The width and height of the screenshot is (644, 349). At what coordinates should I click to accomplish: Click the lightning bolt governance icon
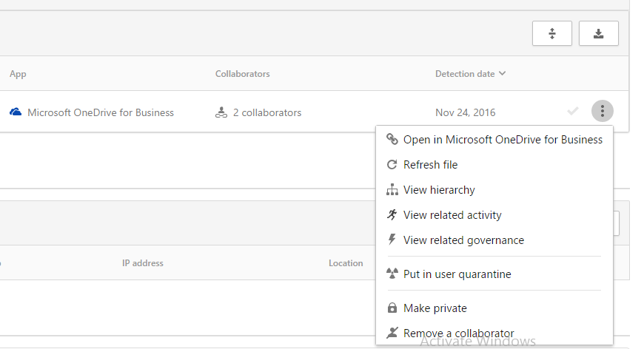pyautogui.click(x=392, y=240)
